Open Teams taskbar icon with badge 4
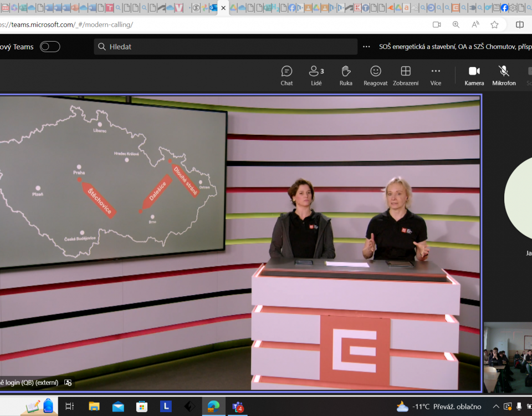Viewport: 532px width, 416px height. (238, 407)
